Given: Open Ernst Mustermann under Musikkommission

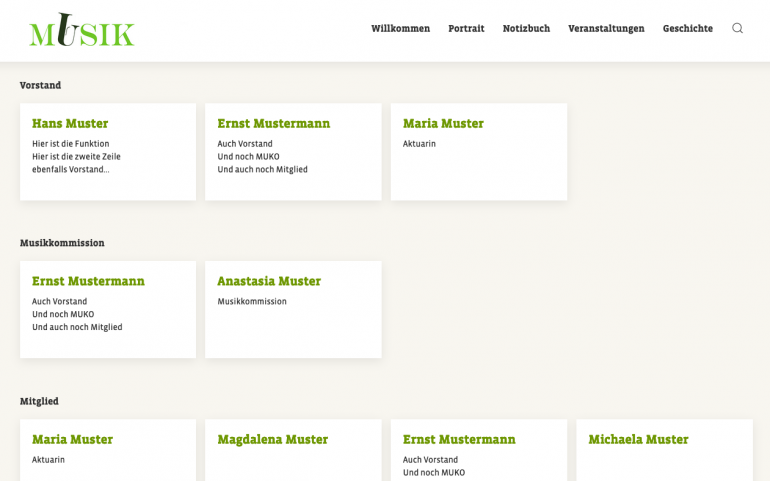Looking at the screenshot, I should [108, 309].
